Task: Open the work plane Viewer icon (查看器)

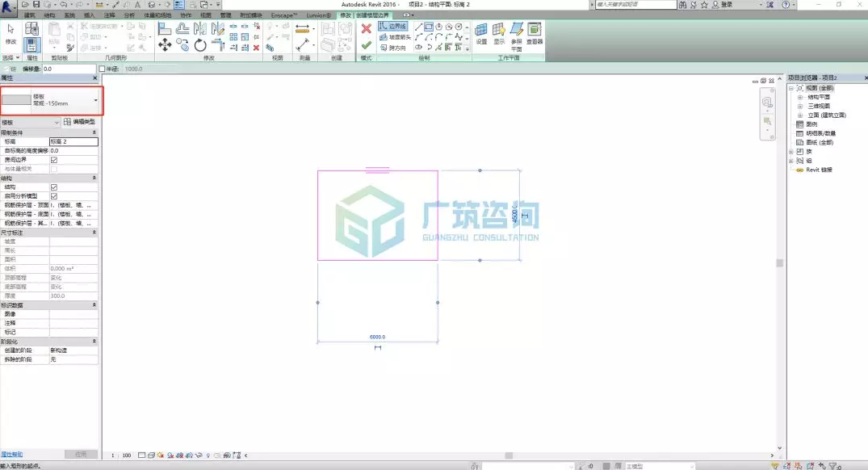Action: 535,33
